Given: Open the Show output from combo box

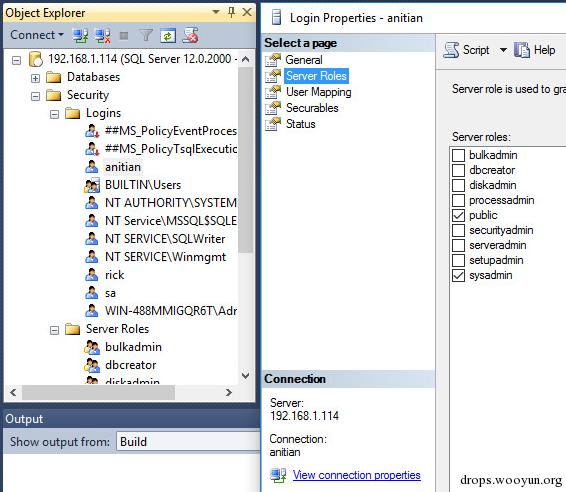Looking at the screenshot, I should click(188, 441).
